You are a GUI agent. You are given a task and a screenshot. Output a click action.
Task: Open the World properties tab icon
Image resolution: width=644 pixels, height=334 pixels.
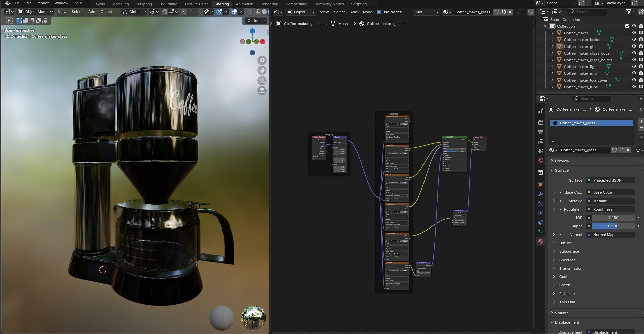click(541, 160)
